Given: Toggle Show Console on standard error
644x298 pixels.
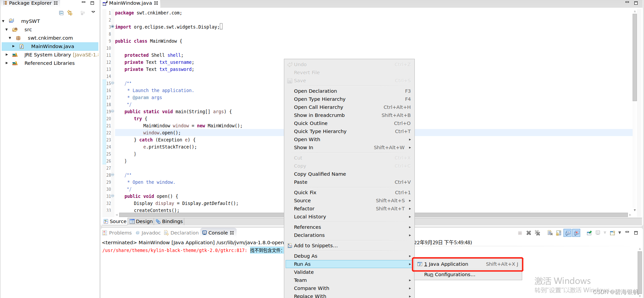Looking at the screenshot, I should click(x=577, y=233).
